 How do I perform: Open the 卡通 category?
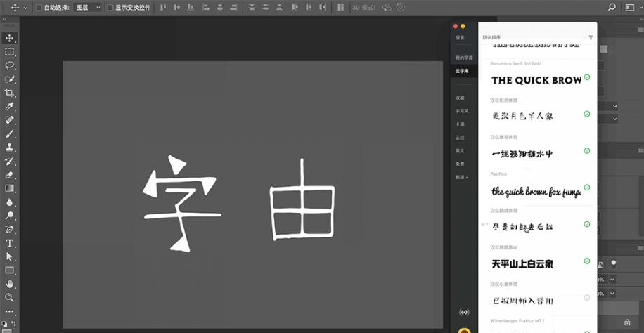(x=460, y=124)
